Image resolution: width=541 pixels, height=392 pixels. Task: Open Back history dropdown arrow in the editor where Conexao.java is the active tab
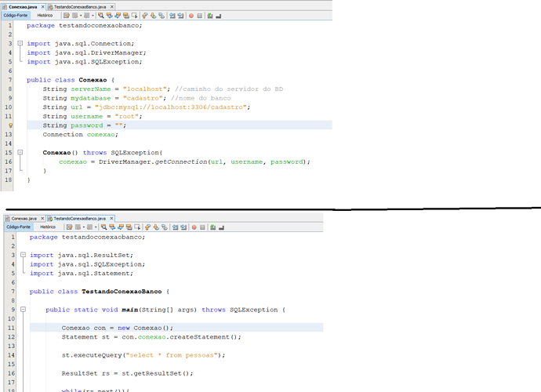[81, 16]
